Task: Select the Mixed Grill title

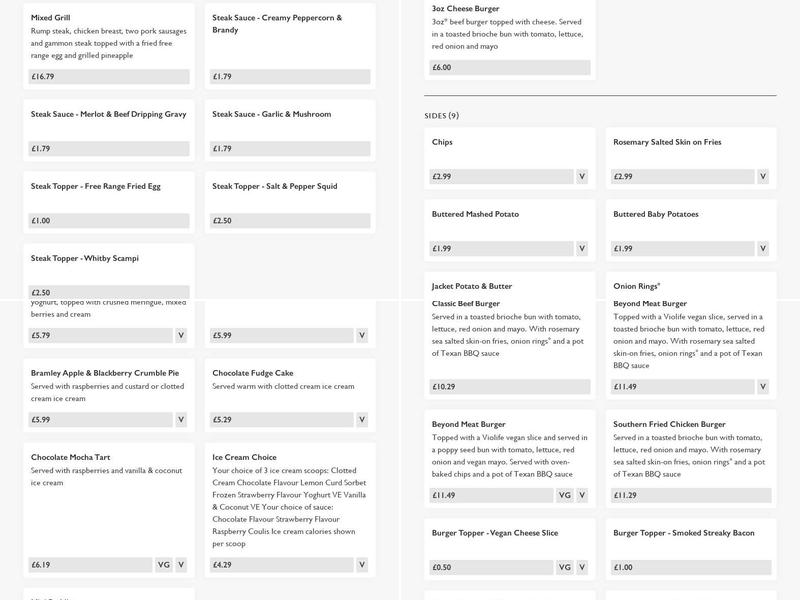Action: coord(51,17)
